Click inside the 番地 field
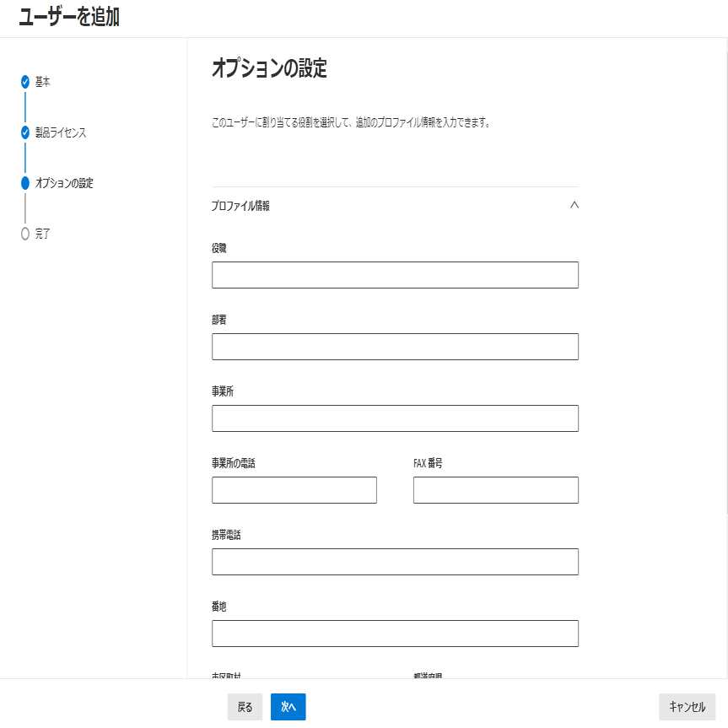Image resolution: width=728 pixels, height=728 pixels. pos(395,633)
